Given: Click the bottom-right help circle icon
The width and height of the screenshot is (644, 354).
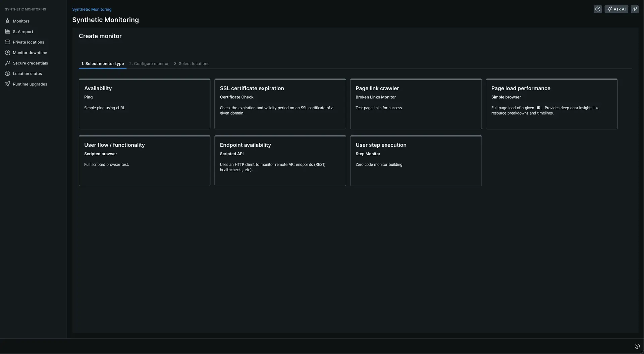Looking at the screenshot, I should click(x=637, y=346).
